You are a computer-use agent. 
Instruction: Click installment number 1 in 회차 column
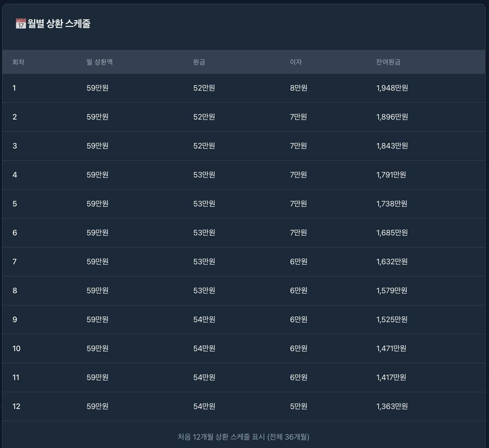click(x=14, y=88)
